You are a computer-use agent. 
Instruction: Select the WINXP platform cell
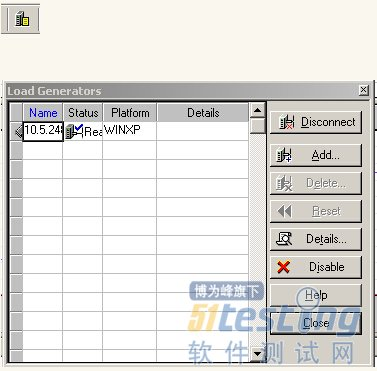point(129,131)
